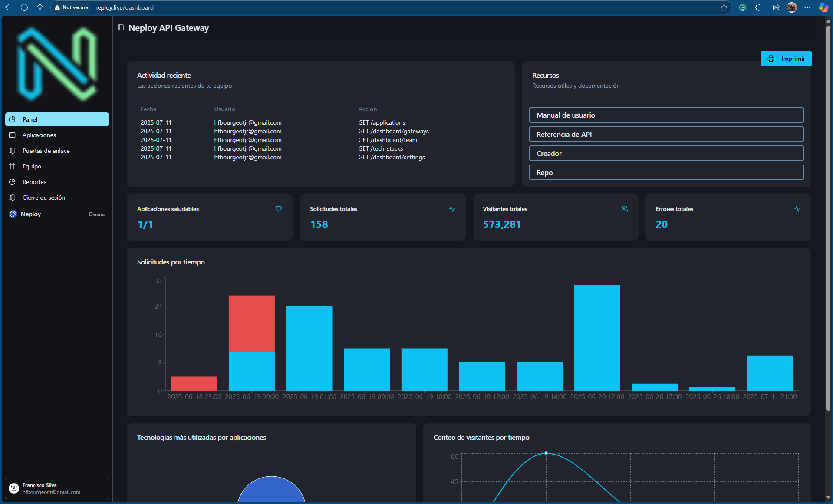Click the Usuario column header
This screenshot has height=504, width=833.
pyautogui.click(x=225, y=109)
